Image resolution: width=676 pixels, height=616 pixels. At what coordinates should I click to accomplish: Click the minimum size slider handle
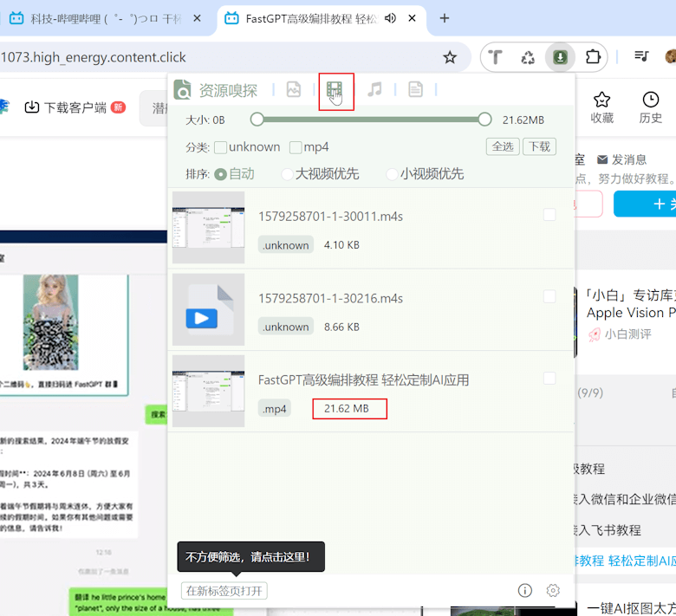click(x=257, y=120)
